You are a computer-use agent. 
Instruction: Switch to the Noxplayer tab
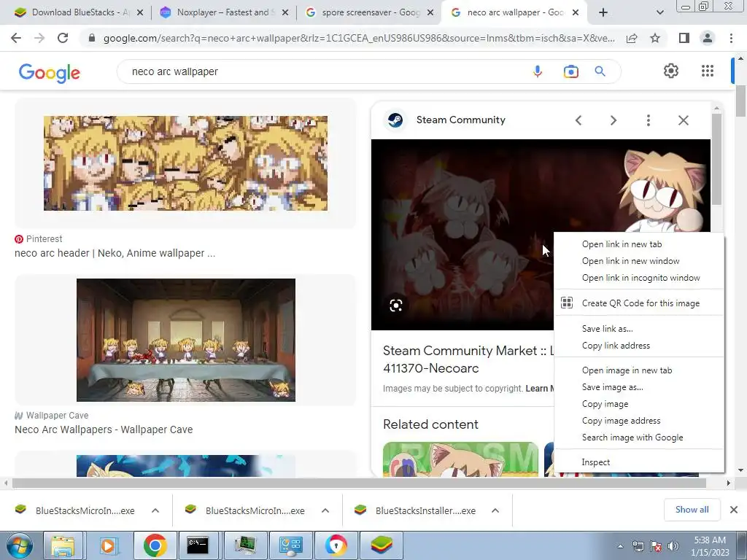click(x=224, y=12)
